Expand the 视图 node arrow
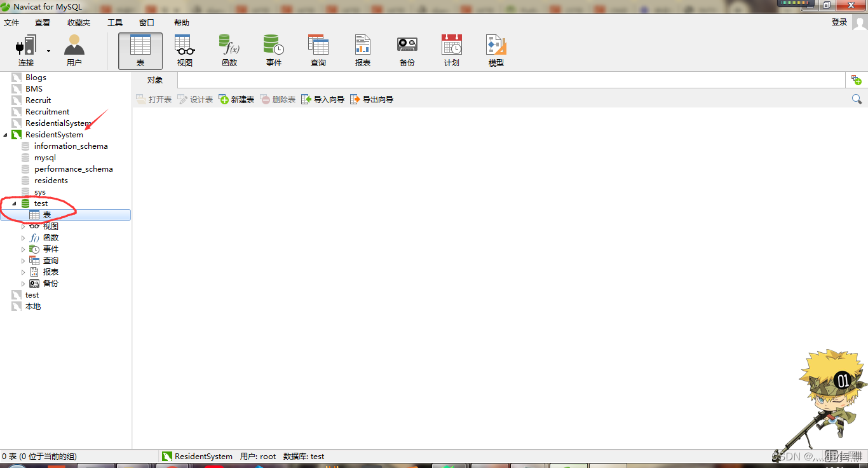 point(24,226)
